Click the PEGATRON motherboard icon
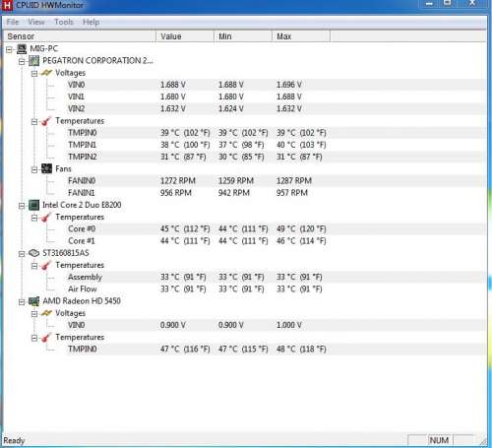The width and height of the screenshot is (492, 448). (33, 61)
